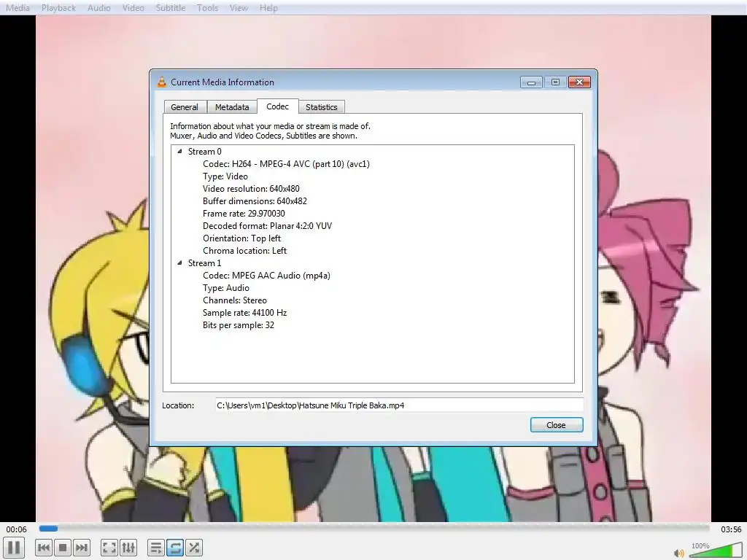Open the Audio menu
Image resolution: width=747 pixels, height=560 pixels.
tap(99, 7)
